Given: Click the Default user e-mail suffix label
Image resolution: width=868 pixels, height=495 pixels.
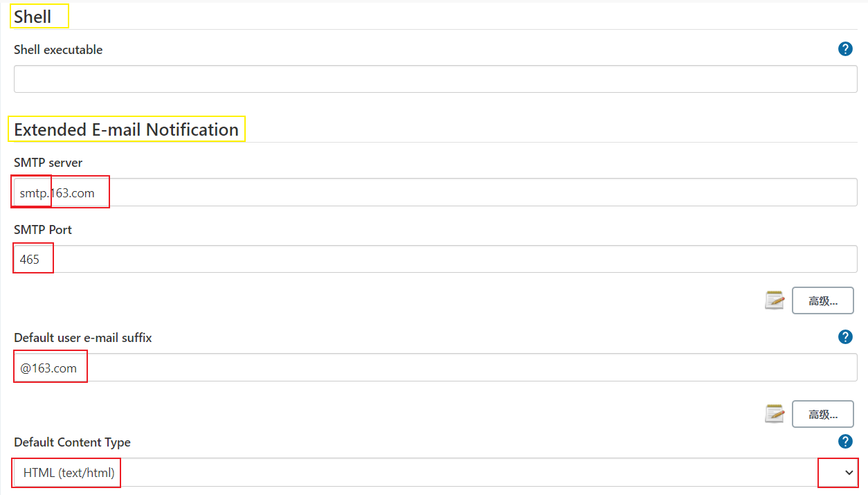Looking at the screenshot, I should tap(82, 338).
